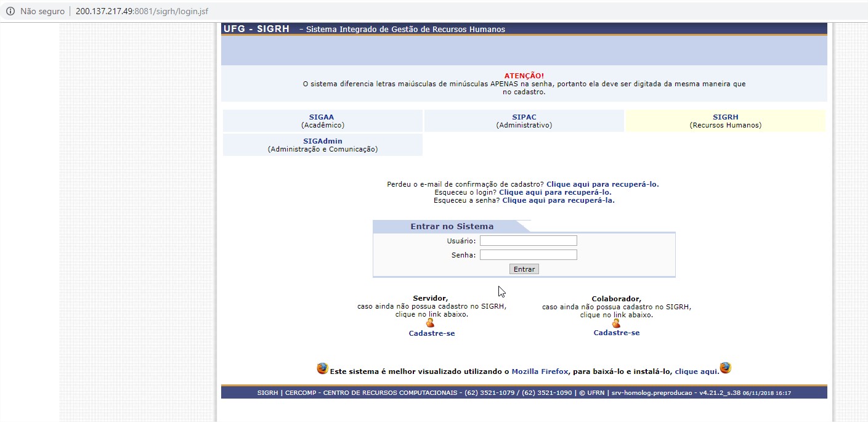Open Servidor Cadastre-se link
The width and height of the screenshot is (868, 422).
(432, 333)
